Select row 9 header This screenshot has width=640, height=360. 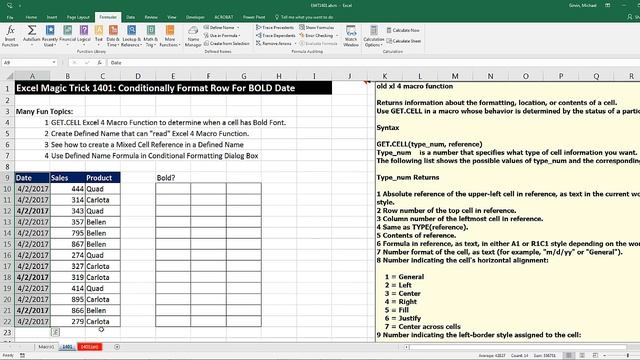pos(7,178)
